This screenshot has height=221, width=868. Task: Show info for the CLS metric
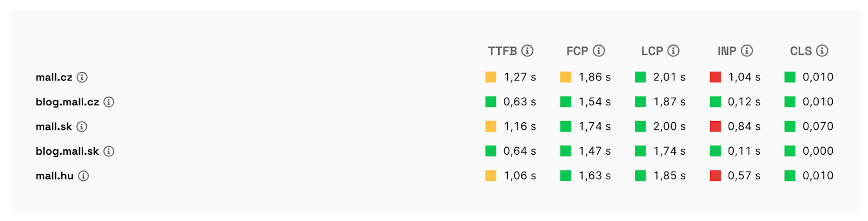[822, 50]
